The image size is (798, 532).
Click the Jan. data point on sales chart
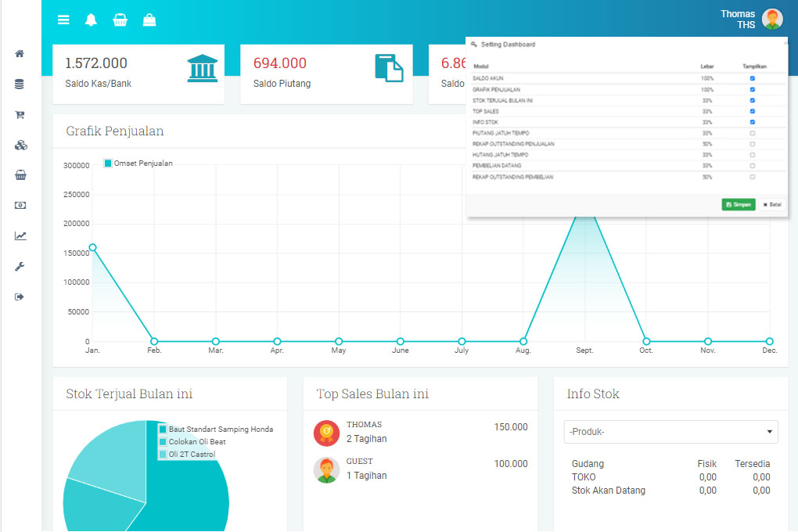(92, 247)
